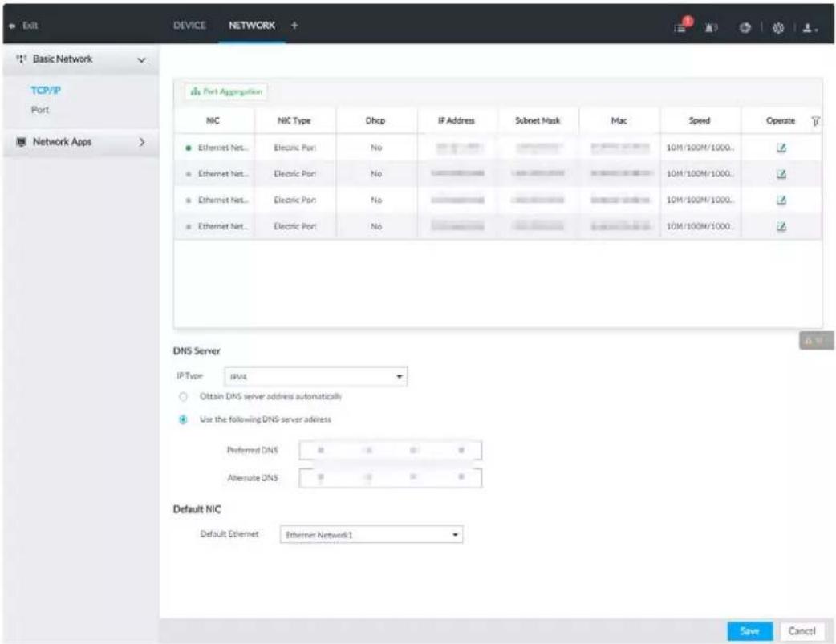Image resolution: width=836 pixels, height=644 pixels.
Task: Click the Port Aggregation button
Action: point(226,91)
